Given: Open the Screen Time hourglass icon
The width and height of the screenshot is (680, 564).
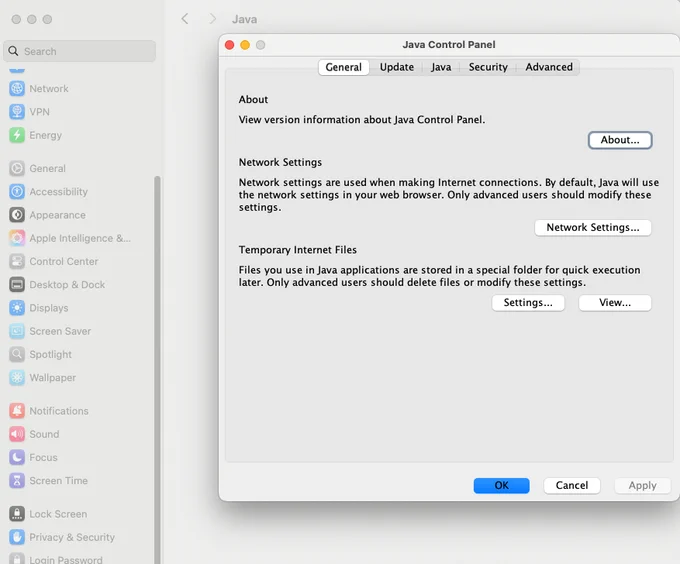Looking at the screenshot, I should pos(17,481).
